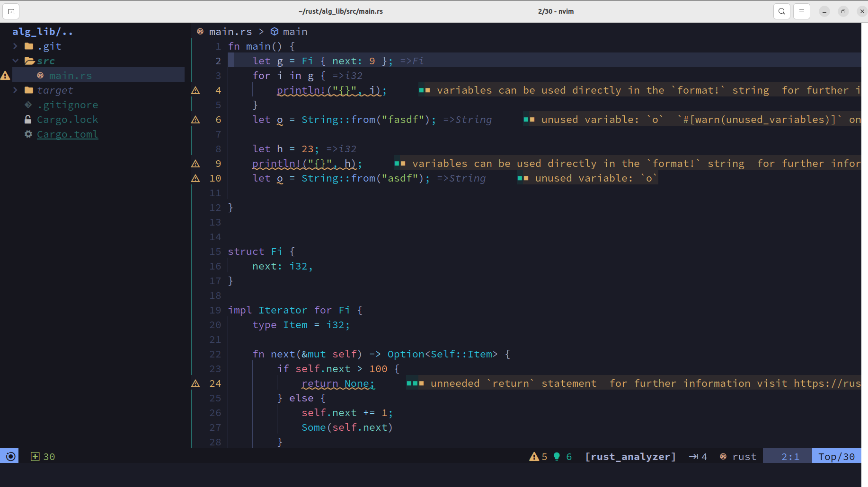868x487 pixels.
Task: Click 'let g = Fi { next: 9 };' line
Action: 323,61
